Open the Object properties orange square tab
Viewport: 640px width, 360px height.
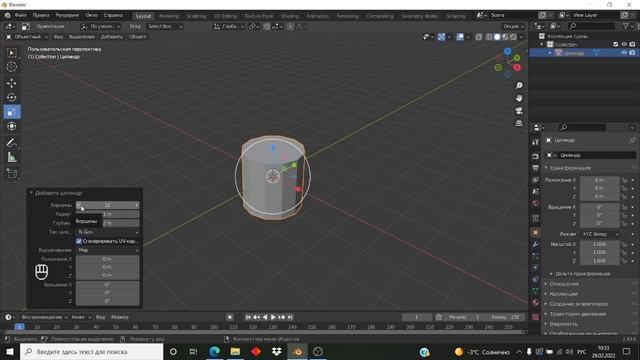pyautogui.click(x=536, y=232)
